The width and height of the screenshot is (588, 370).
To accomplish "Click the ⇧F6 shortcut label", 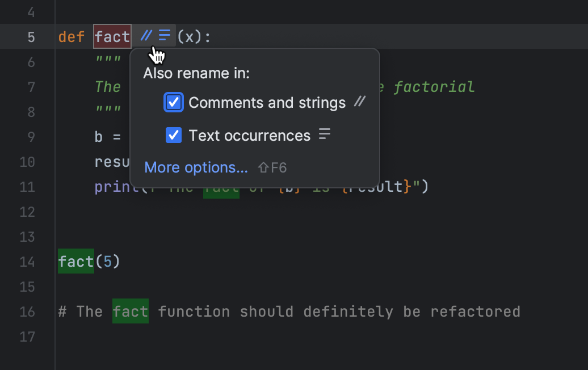I will [x=272, y=167].
